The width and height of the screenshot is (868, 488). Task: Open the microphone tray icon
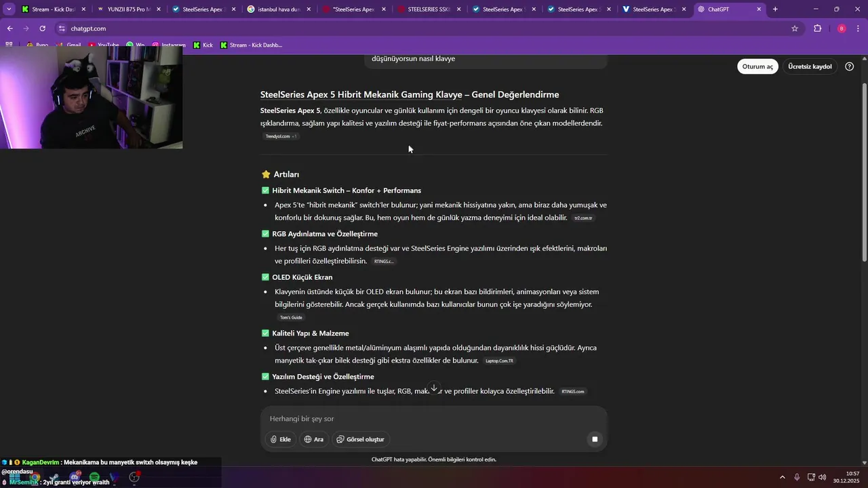pyautogui.click(x=797, y=477)
